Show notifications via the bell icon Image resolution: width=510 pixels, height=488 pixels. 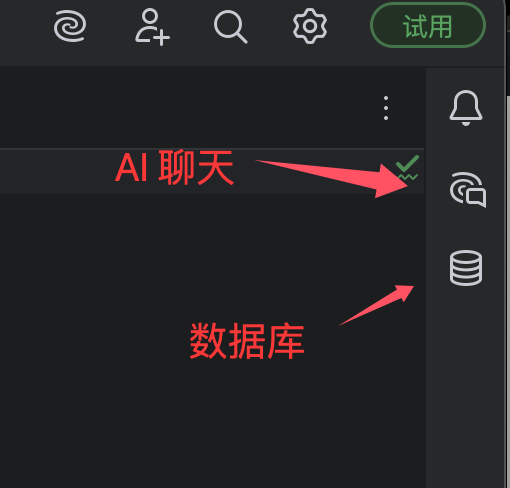tap(466, 108)
